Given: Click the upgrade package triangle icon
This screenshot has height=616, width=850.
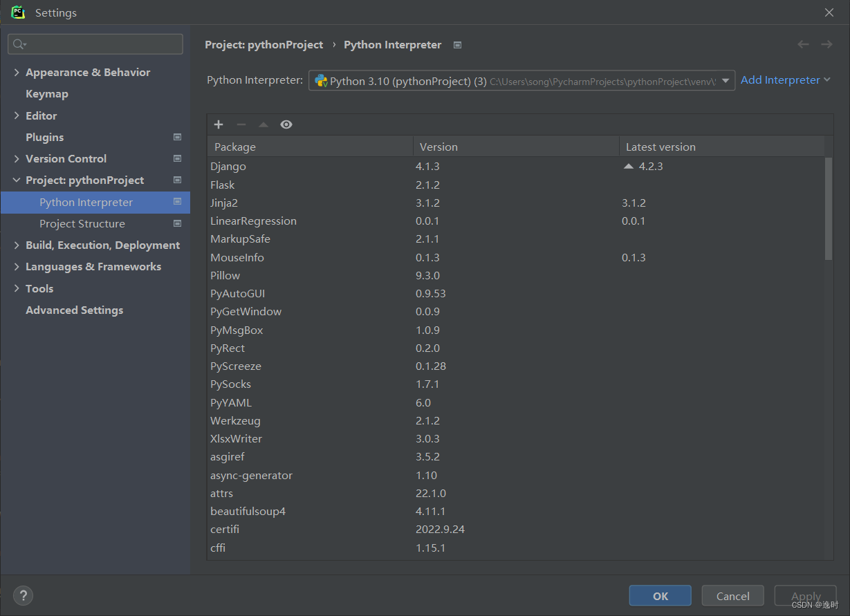Looking at the screenshot, I should (263, 124).
